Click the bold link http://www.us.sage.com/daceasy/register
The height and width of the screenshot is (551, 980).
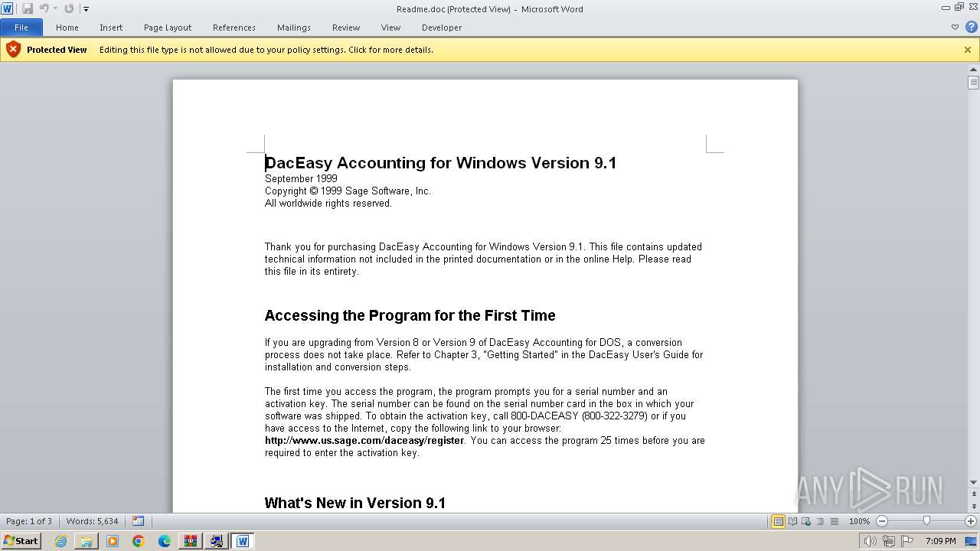[364, 441]
